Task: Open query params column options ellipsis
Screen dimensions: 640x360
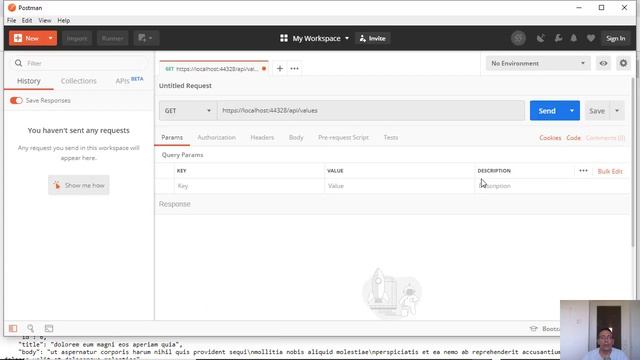Action: (583, 171)
